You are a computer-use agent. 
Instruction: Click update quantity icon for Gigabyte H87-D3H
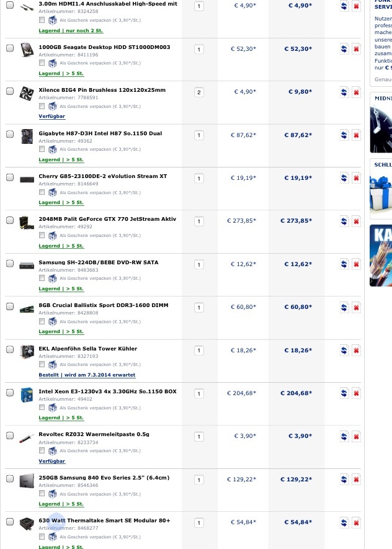coord(344,135)
